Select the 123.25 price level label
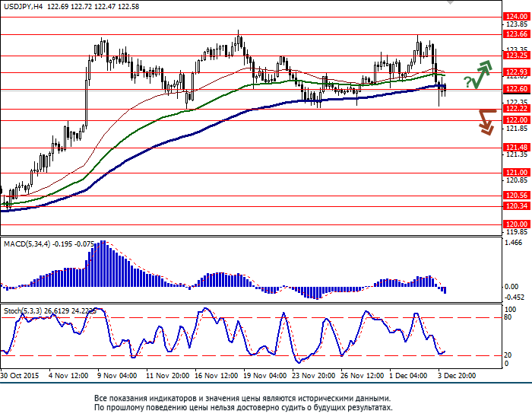This screenshot has width=532, height=420. point(517,56)
